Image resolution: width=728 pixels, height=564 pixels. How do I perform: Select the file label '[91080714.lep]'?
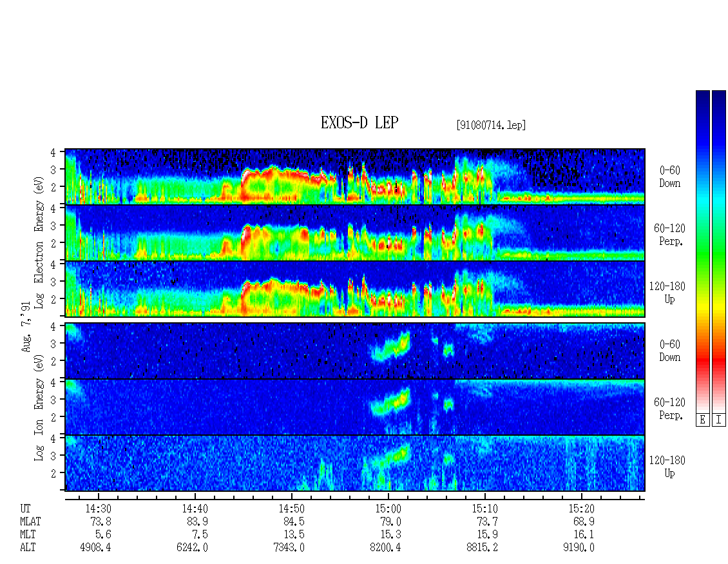[491, 125]
